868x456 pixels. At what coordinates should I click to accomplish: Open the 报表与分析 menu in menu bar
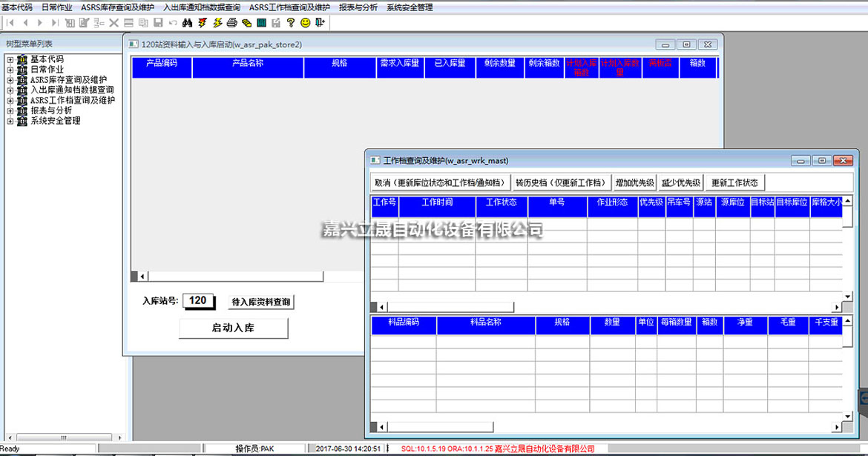[358, 7]
